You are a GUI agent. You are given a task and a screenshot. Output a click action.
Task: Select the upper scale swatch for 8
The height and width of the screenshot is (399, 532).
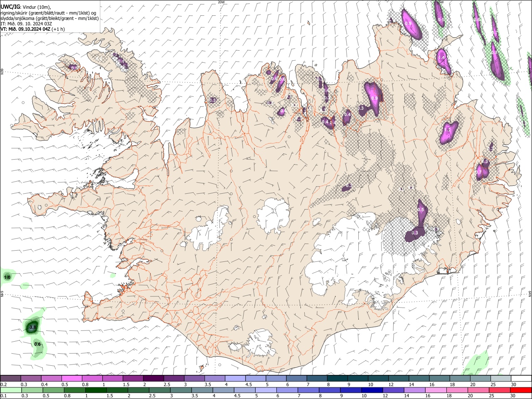point(337,379)
